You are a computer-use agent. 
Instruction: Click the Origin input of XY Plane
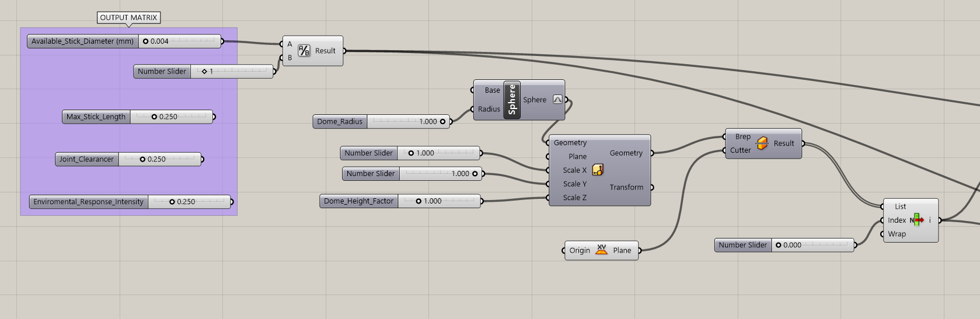coord(580,251)
